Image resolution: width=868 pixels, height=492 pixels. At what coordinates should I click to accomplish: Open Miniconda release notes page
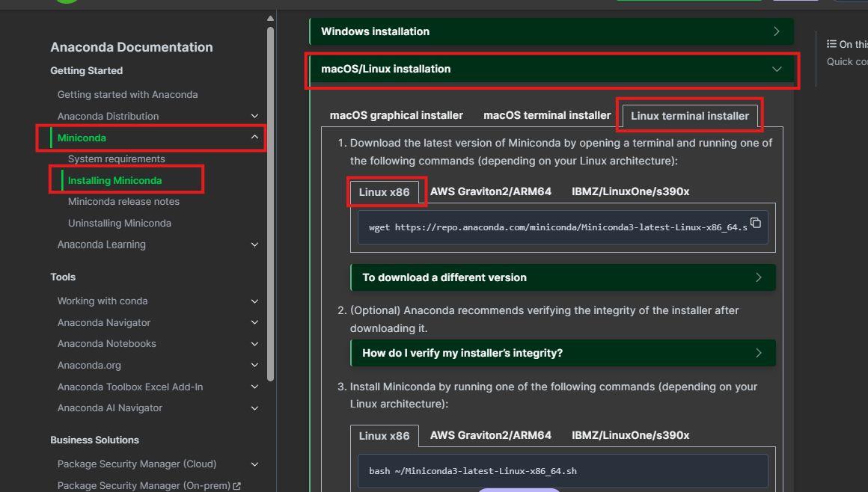pyautogui.click(x=123, y=201)
